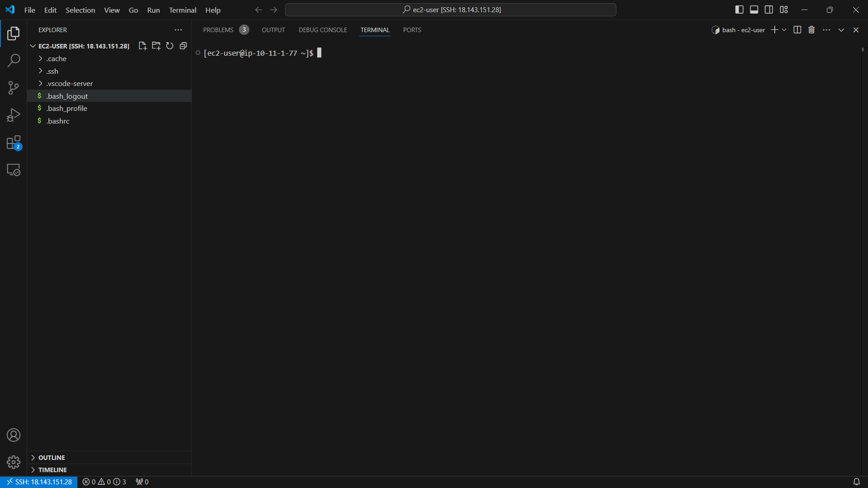The width and height of the screenshot is (868, 488).
Task: Go back in navigation history
Action: [258, 10]
